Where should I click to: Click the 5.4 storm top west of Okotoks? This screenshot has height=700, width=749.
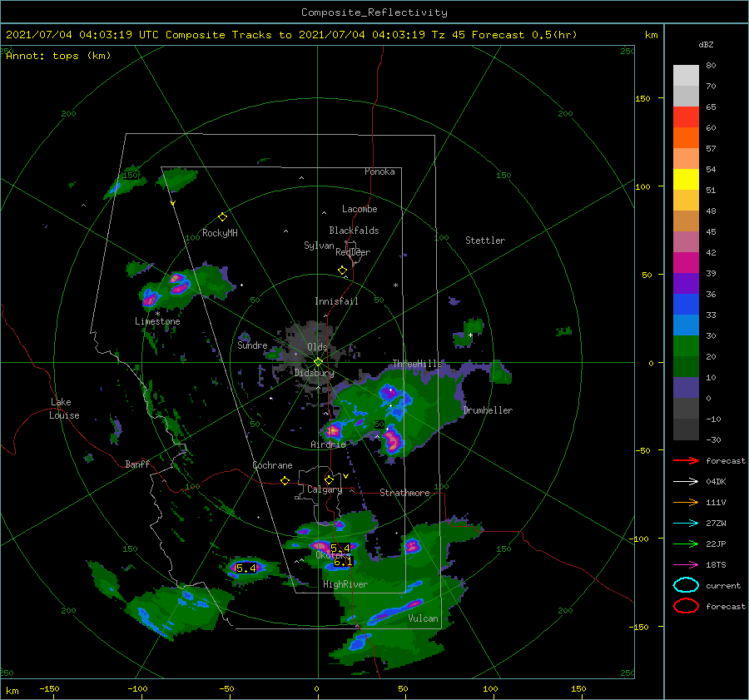(246, 568)
